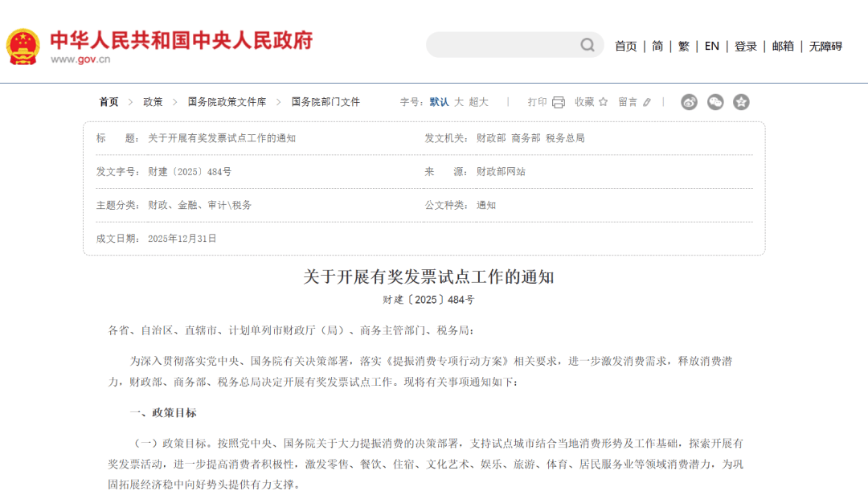Share to QZone star icon
The height and width of the screenshot is (491, 868).
[x=741, y=102]
